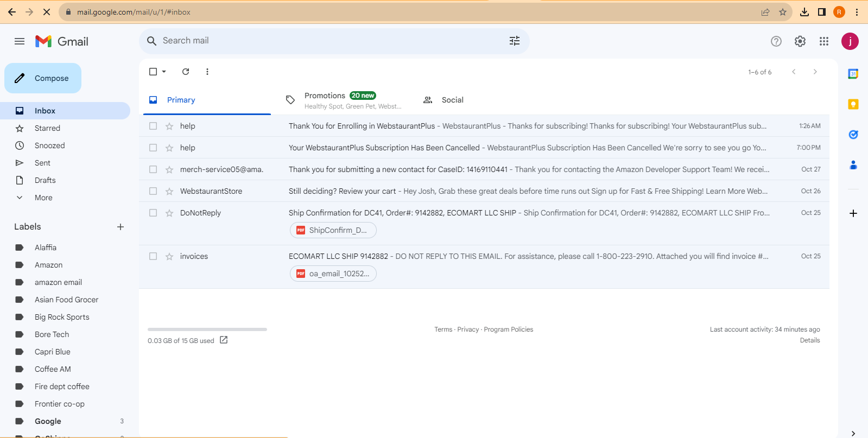
Task: Open the oa_email PDF attachment
Action: point(333,274)
